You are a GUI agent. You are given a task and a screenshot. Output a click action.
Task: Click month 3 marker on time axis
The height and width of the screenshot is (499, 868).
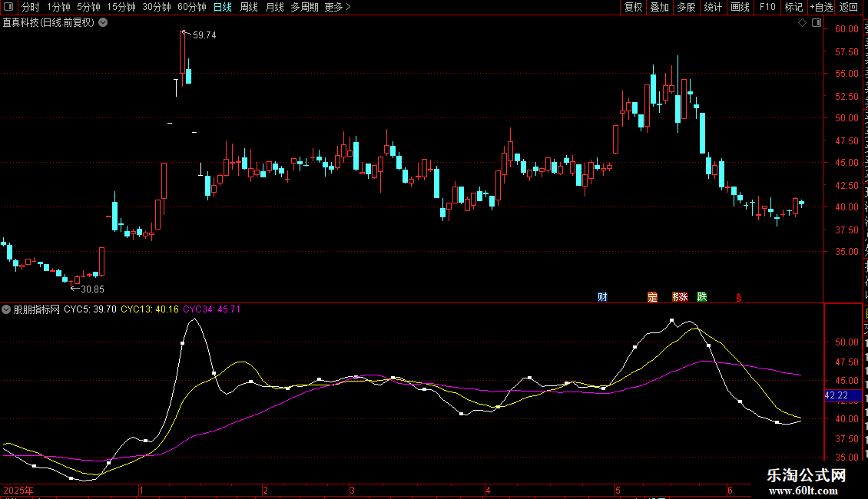[x=352, y=490]
